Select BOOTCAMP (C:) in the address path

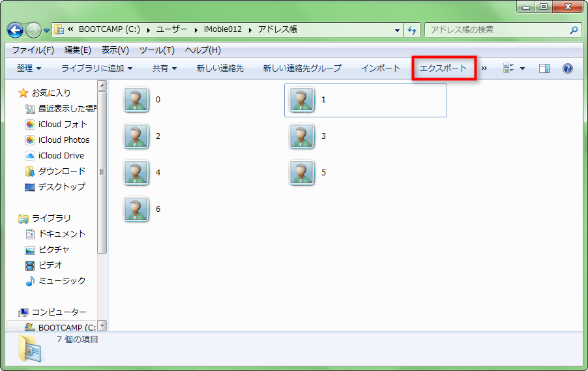pyautogui.click(x=109, y=29)
